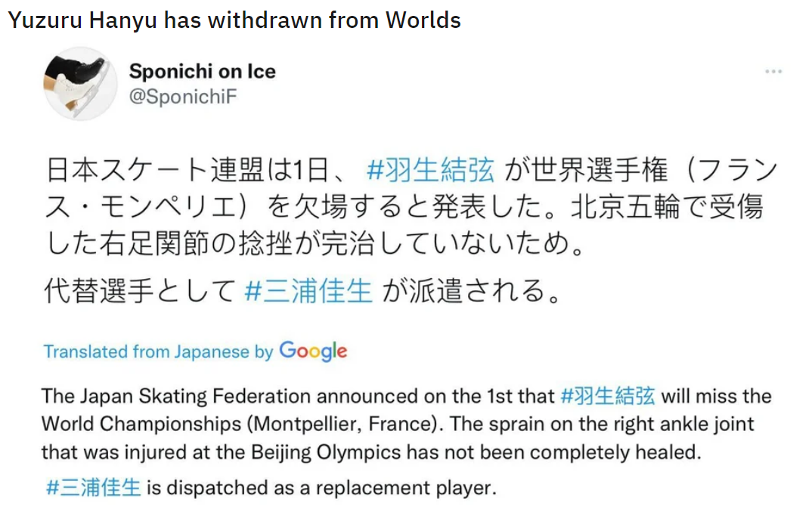Click the post title about Yuzuru Hanyu withdrawing
This screenshot has width=812, height=514.
click(x=234, y=20)
